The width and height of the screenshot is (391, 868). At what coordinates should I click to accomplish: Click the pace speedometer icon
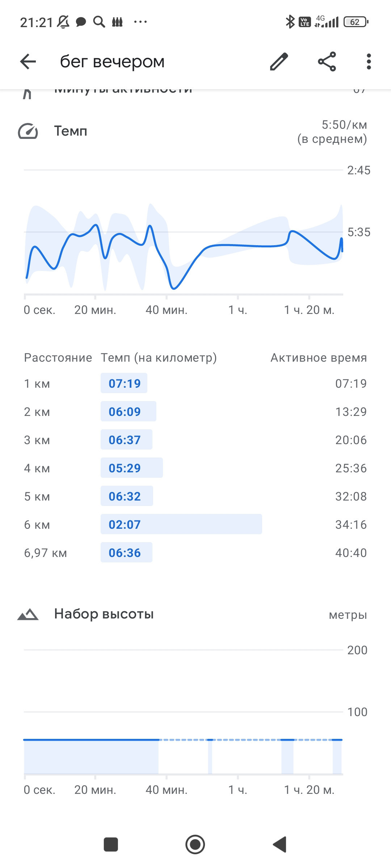28,131
